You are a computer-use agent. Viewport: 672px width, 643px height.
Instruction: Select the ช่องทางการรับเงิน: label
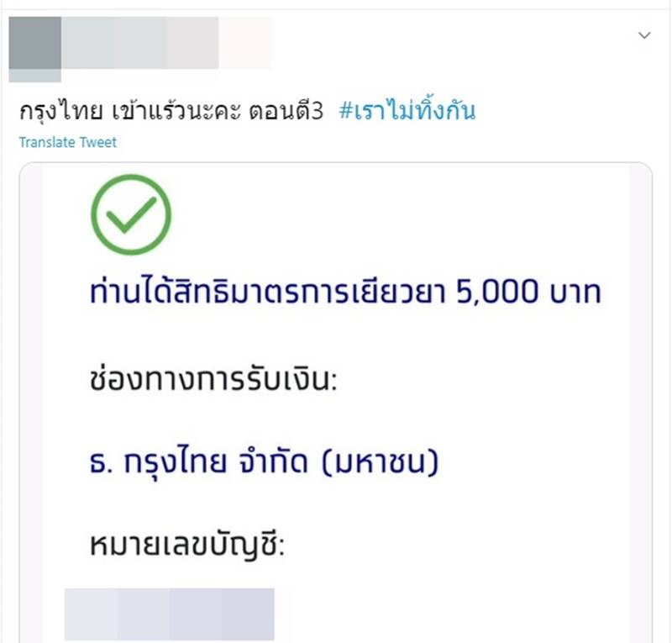point(213,378)
